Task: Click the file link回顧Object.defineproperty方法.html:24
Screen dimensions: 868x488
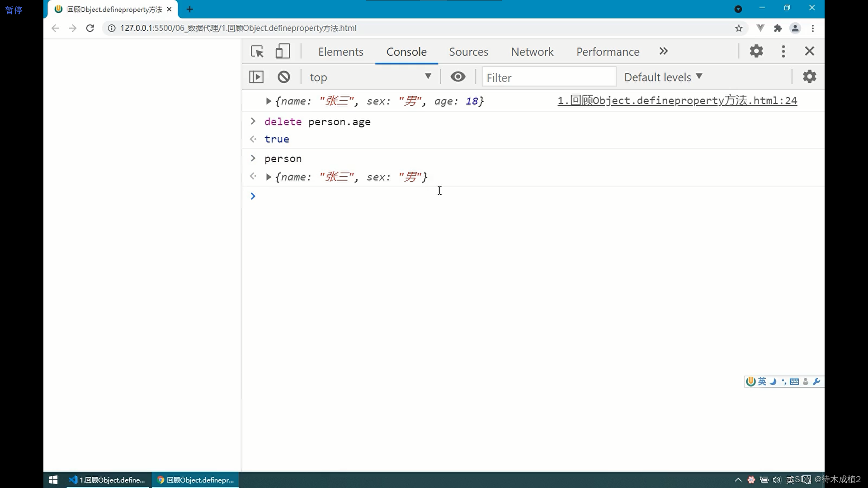Action: tap(677, 100)
